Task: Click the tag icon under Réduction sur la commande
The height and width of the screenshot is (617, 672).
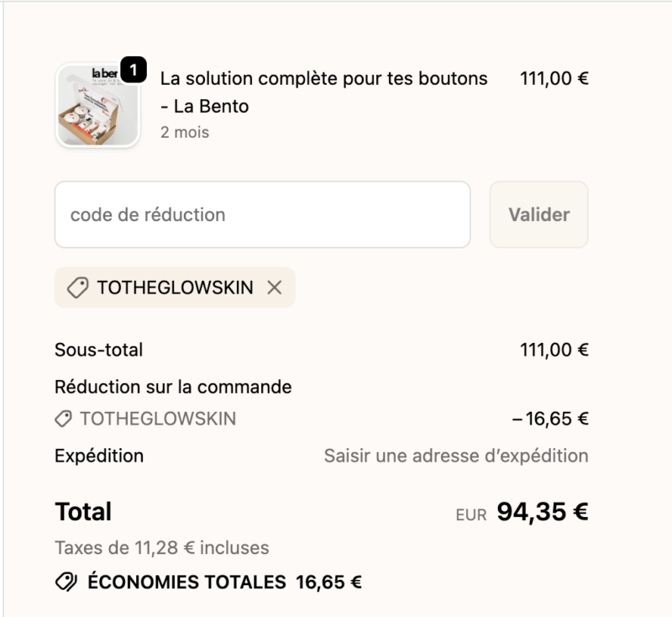Action: tap(63, 418)
